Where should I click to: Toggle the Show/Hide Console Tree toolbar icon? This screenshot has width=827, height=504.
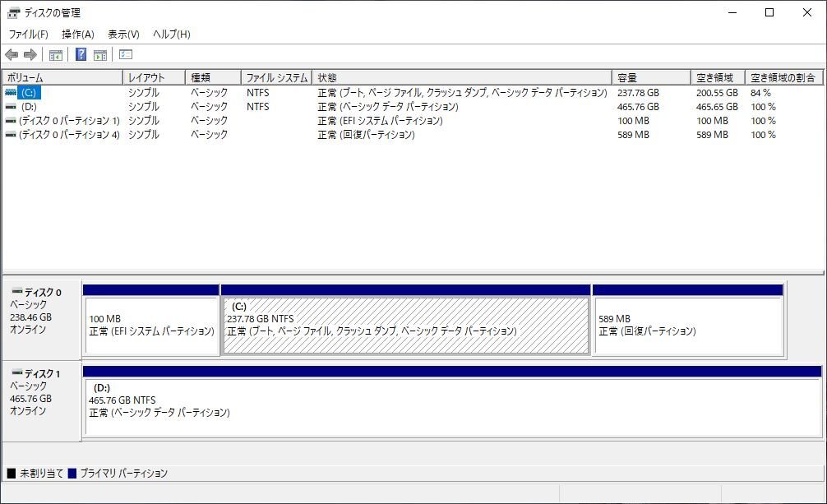[x=55, y=54]
